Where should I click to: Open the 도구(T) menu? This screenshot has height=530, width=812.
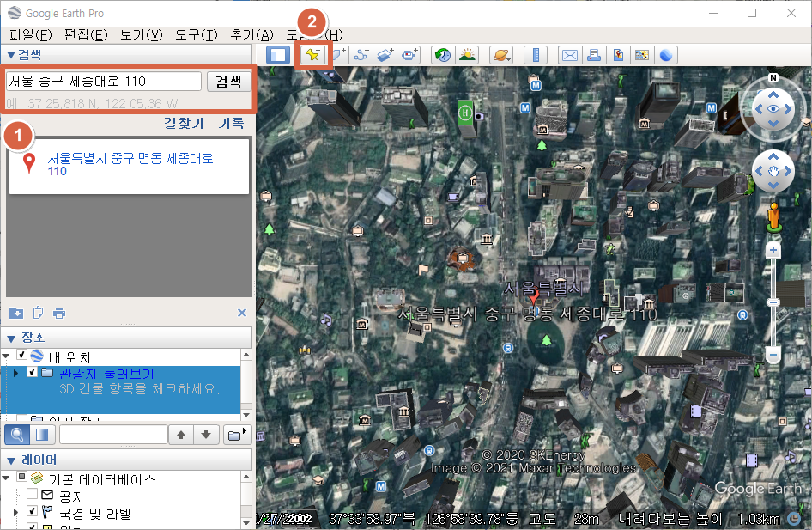click(x=197, y=34)
